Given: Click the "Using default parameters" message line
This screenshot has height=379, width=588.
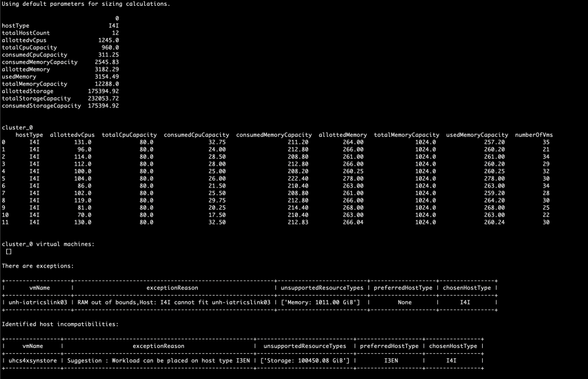Looking at the screenshot, I should tap(86, 4).
